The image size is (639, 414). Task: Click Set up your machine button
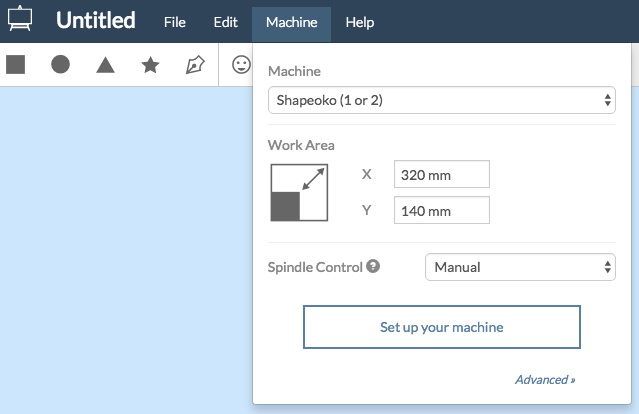point(441,327)
